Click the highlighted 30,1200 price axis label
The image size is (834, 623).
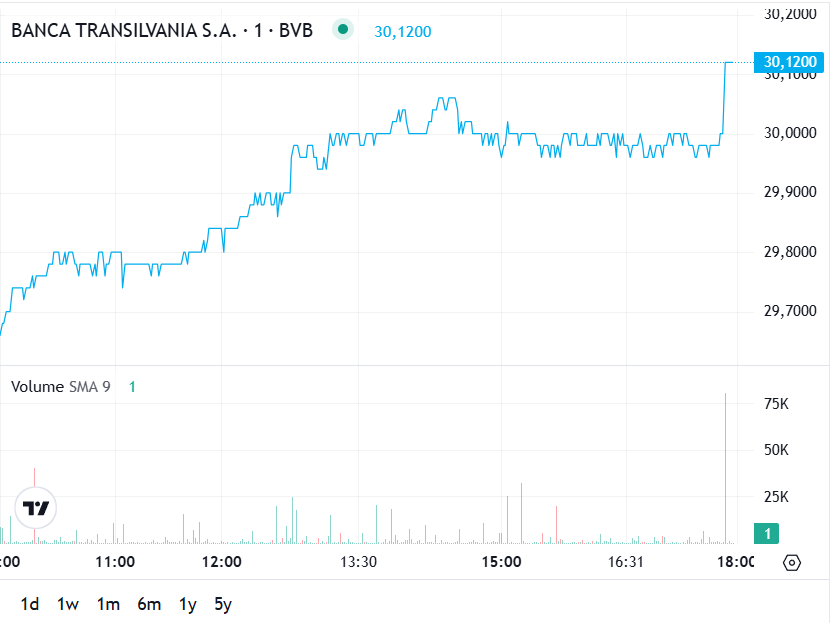(791, 62)
